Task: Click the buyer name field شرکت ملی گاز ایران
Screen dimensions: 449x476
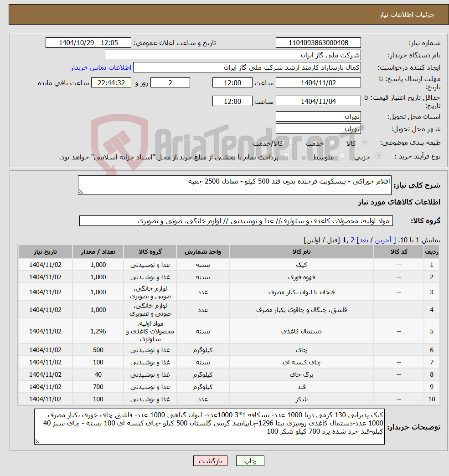Action: (232, 55)
